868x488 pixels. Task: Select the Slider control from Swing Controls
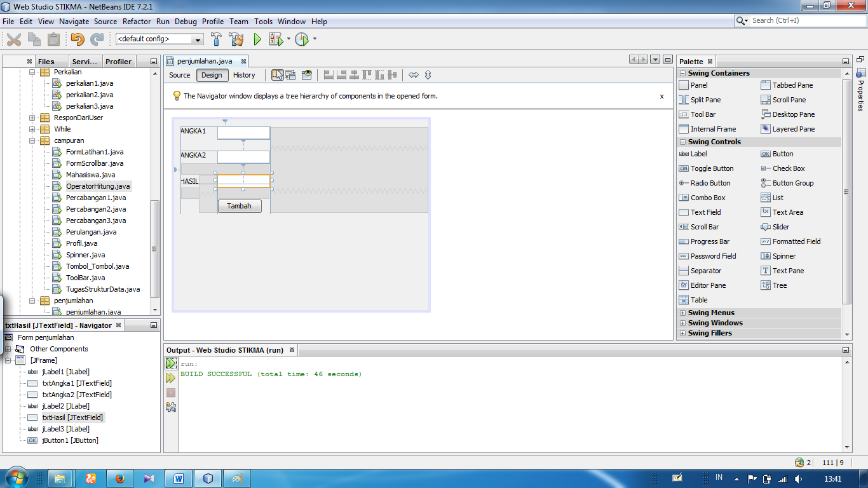pyautogui.click(x=780, y=227)
